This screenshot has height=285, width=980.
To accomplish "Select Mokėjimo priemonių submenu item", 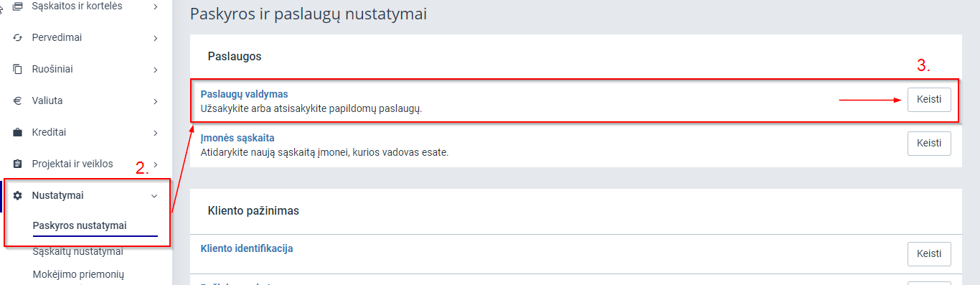I will tap(79, 274).
